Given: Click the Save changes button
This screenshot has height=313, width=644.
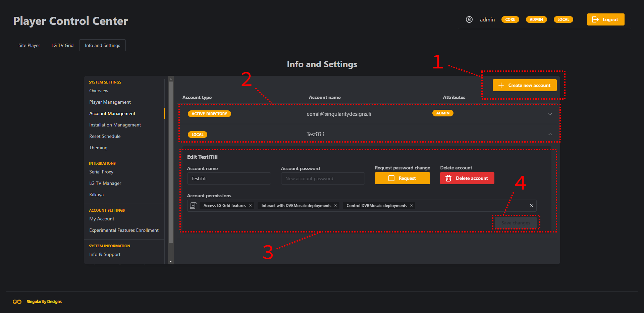Looking at the screenshot, I should click(516, 222).
